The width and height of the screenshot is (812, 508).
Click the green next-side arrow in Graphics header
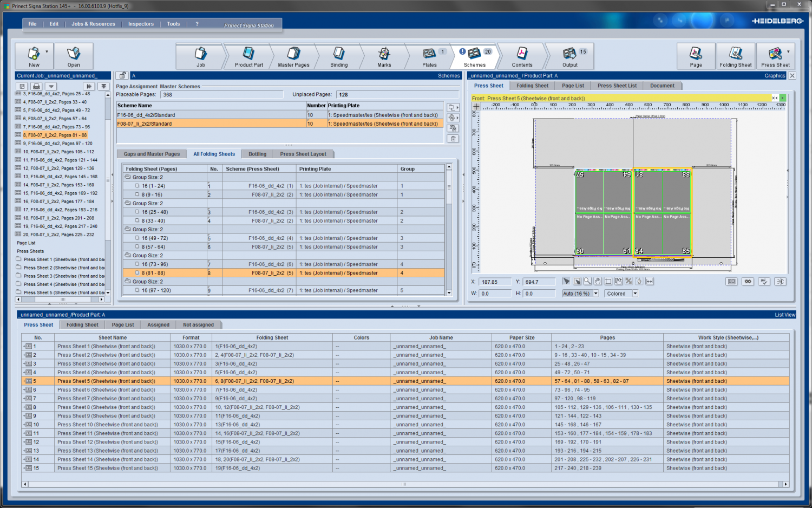pyautogui.click(x=783, y=98)
